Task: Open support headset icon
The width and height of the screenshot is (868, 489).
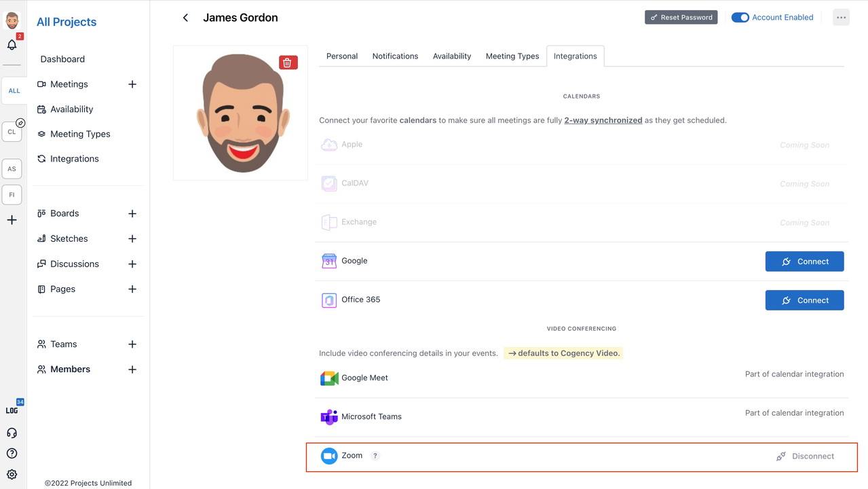Action: coord(12,433)
